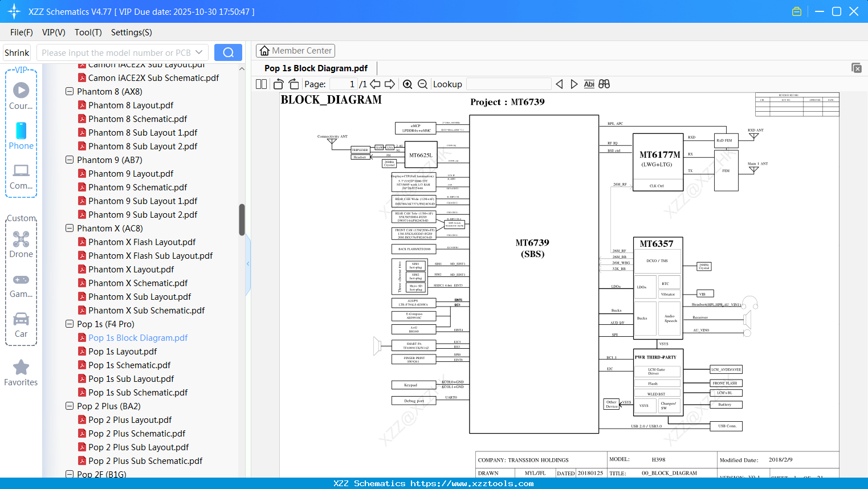
Task: Click the blue search magnifier button
Action: 227,52
